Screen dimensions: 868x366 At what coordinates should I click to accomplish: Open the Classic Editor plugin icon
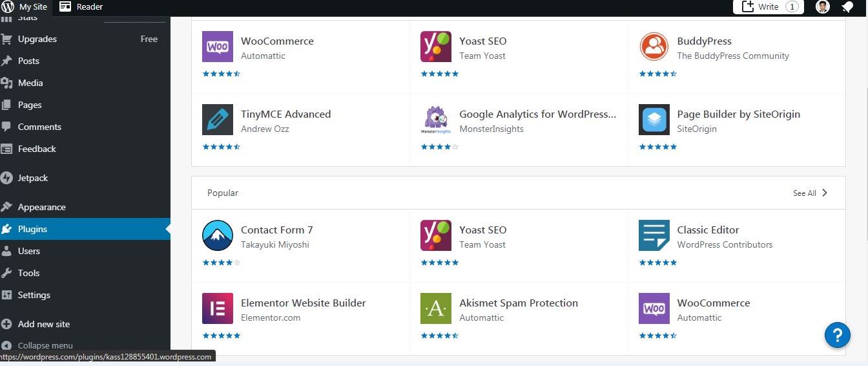[654, 235]
